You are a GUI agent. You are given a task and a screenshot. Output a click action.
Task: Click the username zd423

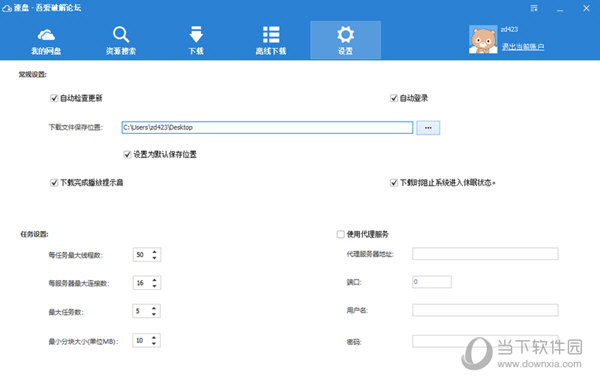(509, 29)
